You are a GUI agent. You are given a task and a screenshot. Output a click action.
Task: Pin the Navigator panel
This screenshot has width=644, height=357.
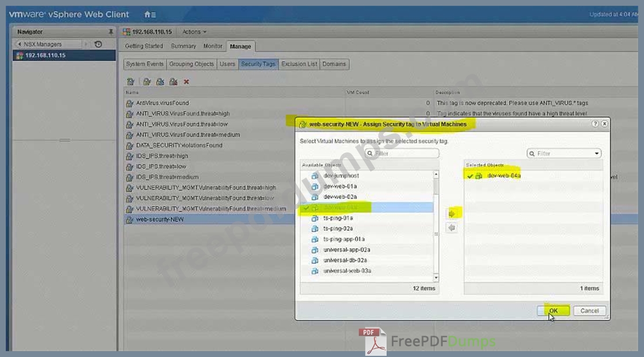[111, 32]
